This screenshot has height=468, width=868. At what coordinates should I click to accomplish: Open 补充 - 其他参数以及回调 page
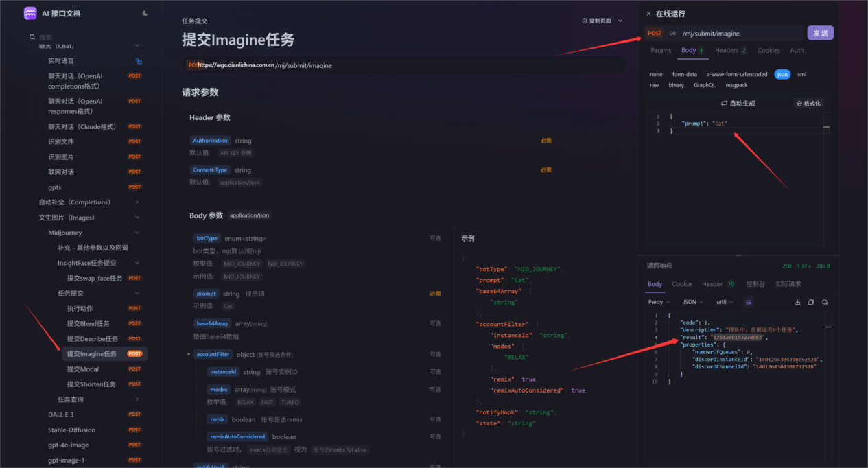coord(93,248)
